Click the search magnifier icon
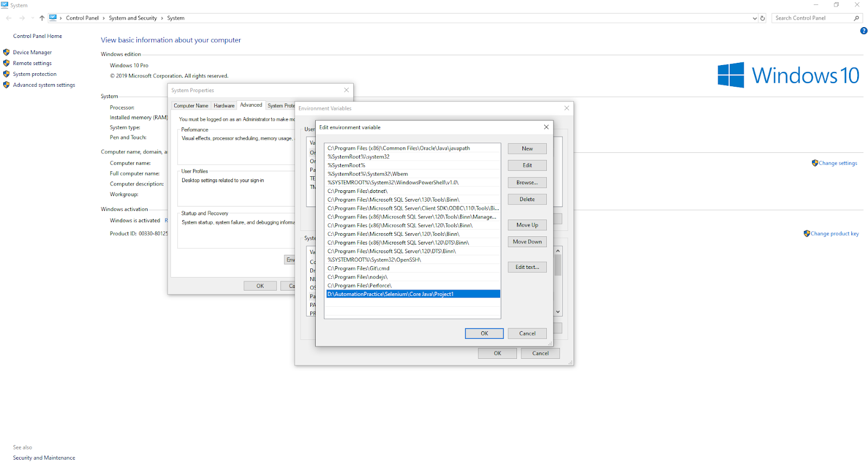868x470 pixels. click(857, 18)
